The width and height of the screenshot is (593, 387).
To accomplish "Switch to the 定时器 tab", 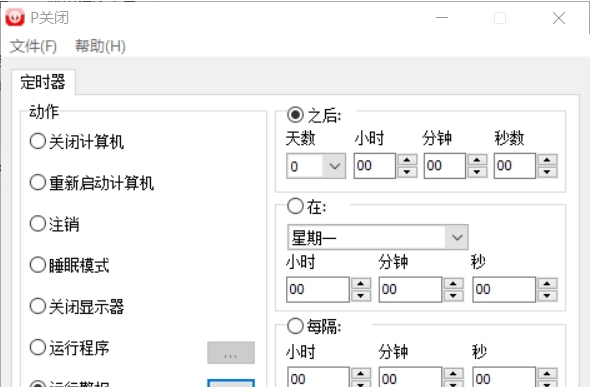I will (43, 82).
